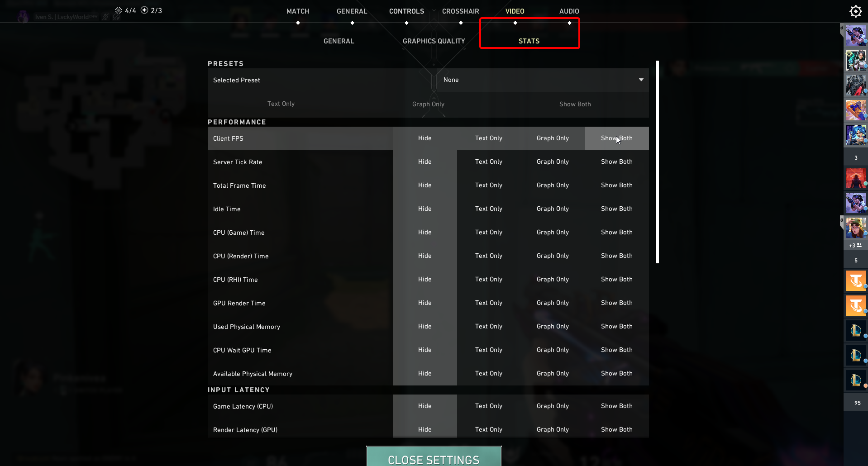Select the orange-haired character friend avatar
The image size is (868, 466).
coord(855,110)
